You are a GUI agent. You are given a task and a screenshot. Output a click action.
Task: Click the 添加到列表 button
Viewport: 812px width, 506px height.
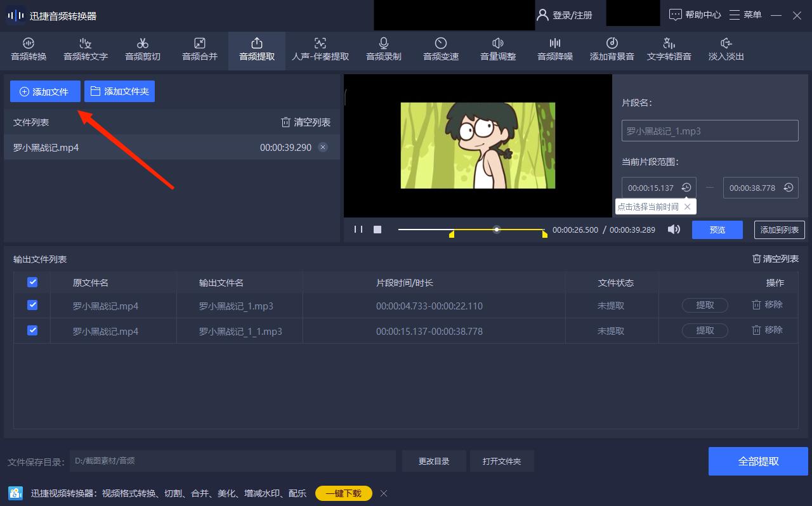tap(780, 230)
